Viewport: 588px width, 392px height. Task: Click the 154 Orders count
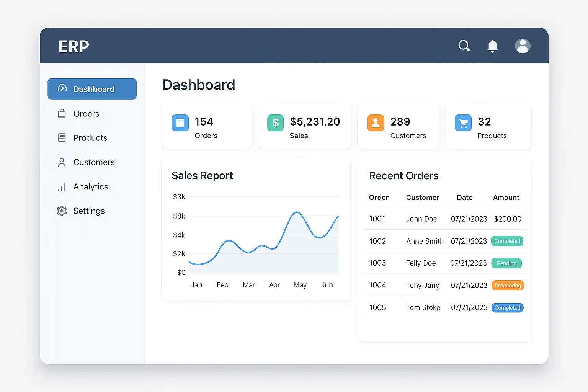click(204, 122)
